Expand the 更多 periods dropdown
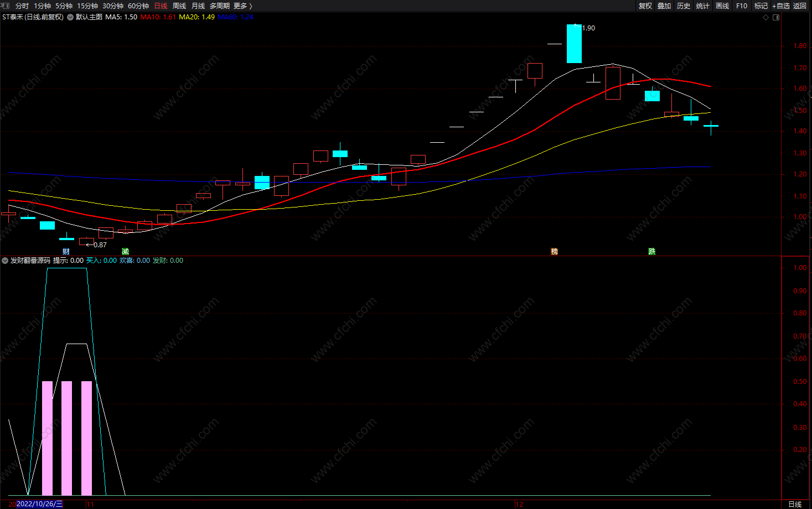 point(242,6)
